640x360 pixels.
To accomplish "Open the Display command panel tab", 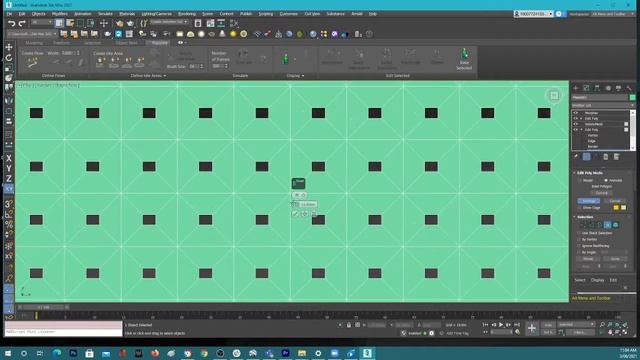I will coord(618,88).
